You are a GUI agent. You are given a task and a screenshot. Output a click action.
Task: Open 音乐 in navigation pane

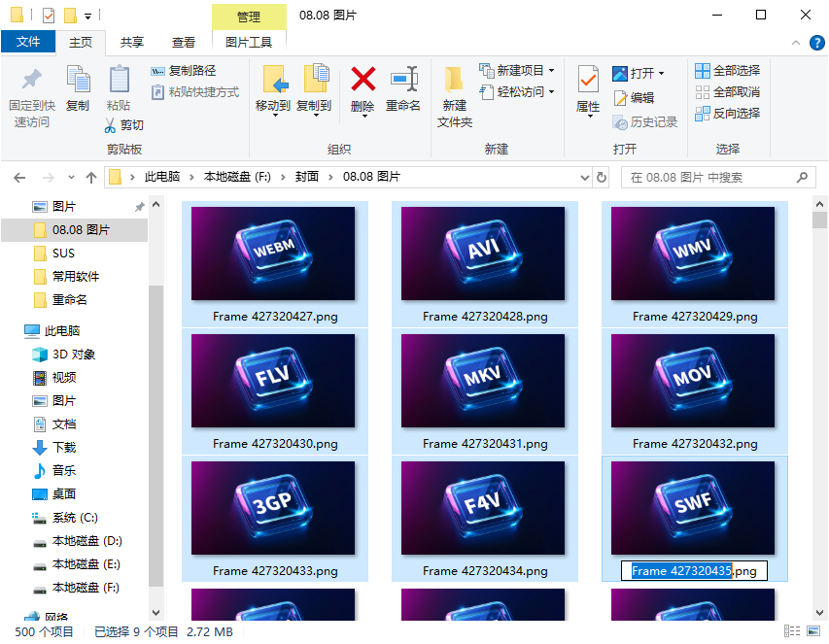(x=64, y=471)
